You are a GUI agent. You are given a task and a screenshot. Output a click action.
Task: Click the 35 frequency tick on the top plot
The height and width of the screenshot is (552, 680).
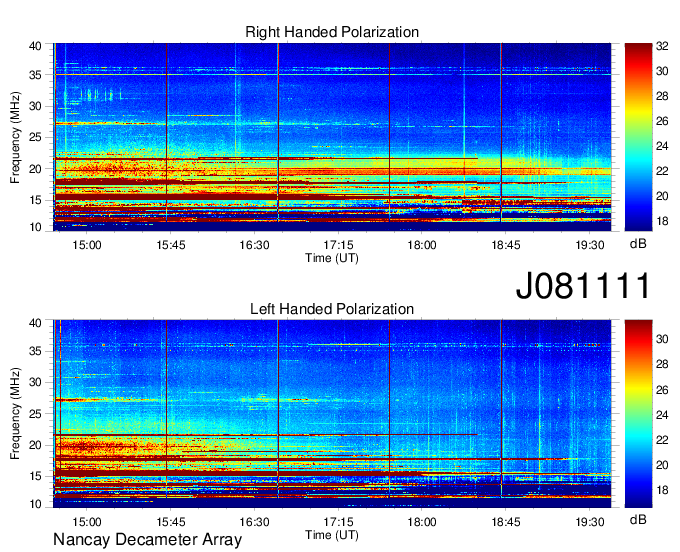coord(35,75)
